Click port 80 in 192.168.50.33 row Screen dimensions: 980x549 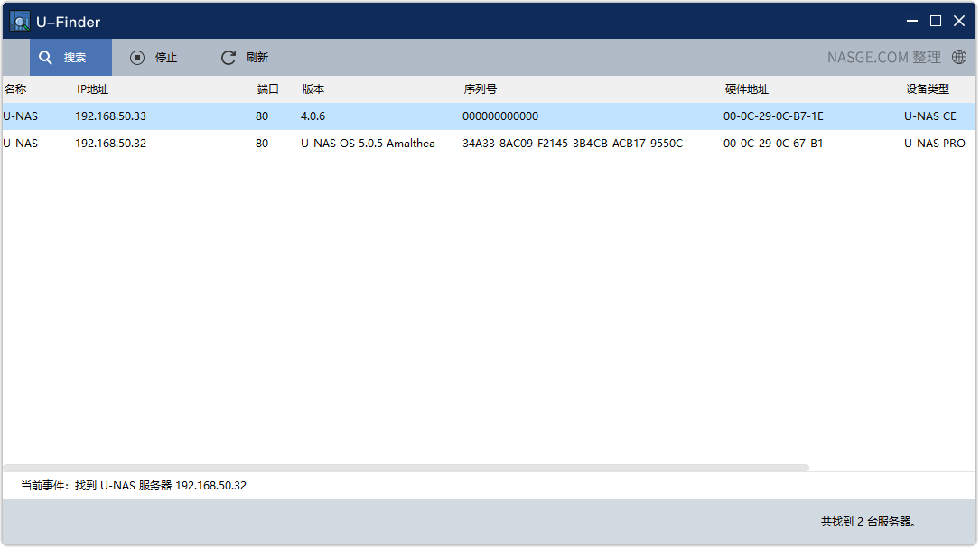[x=262, y=116]
